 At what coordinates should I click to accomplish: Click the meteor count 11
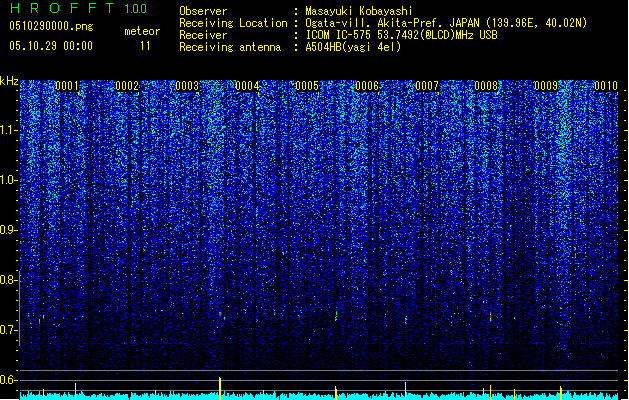click(x=145, y=46)
